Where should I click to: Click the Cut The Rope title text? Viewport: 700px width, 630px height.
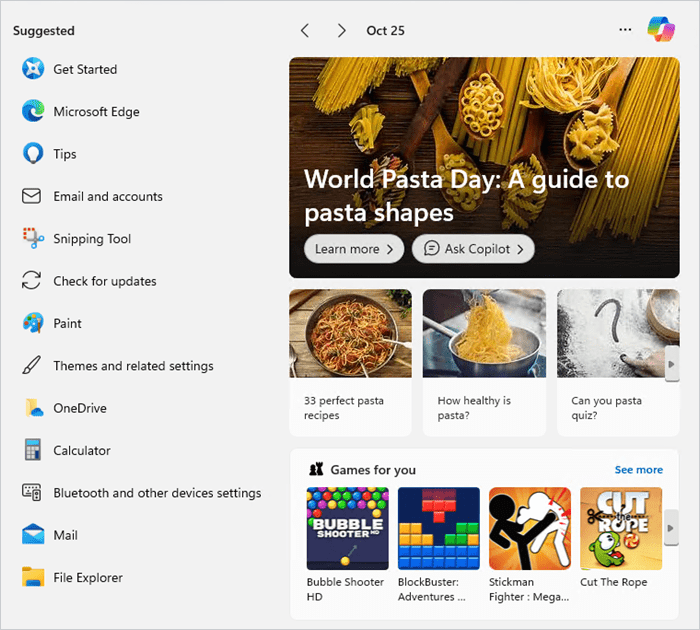pos(613,582)
